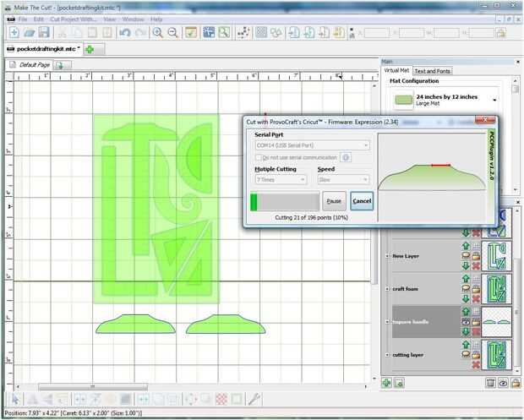Zoom out with the minus magnifier
Screen dimensions: 524x420
click(172, 32)
